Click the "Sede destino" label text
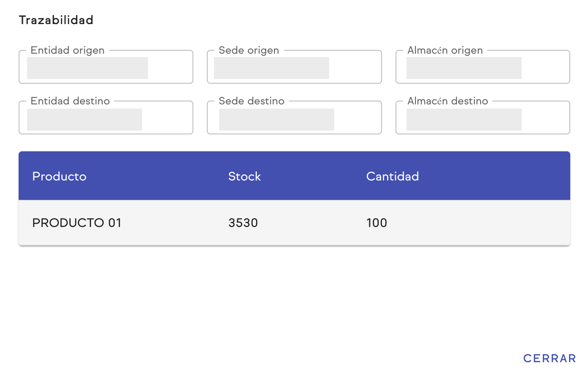Image resolution: width=588 pixels, height=377 pixels. click(x=252, y=101)
